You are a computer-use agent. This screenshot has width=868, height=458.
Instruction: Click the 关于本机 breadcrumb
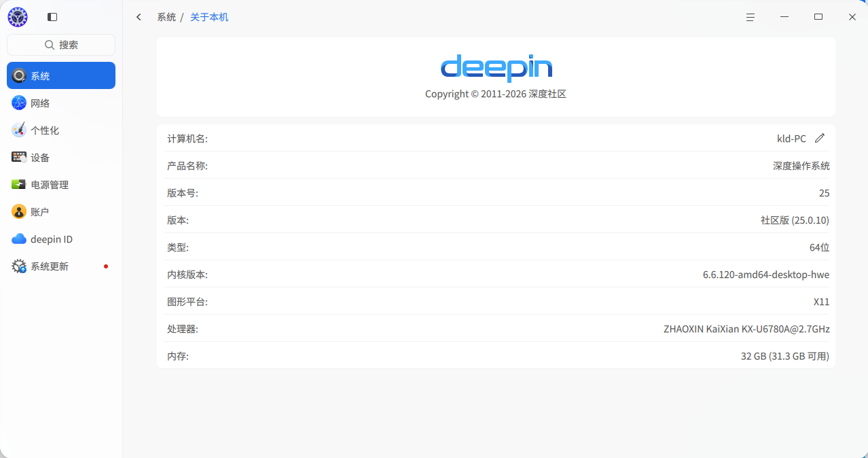click(x=209, y=17)
